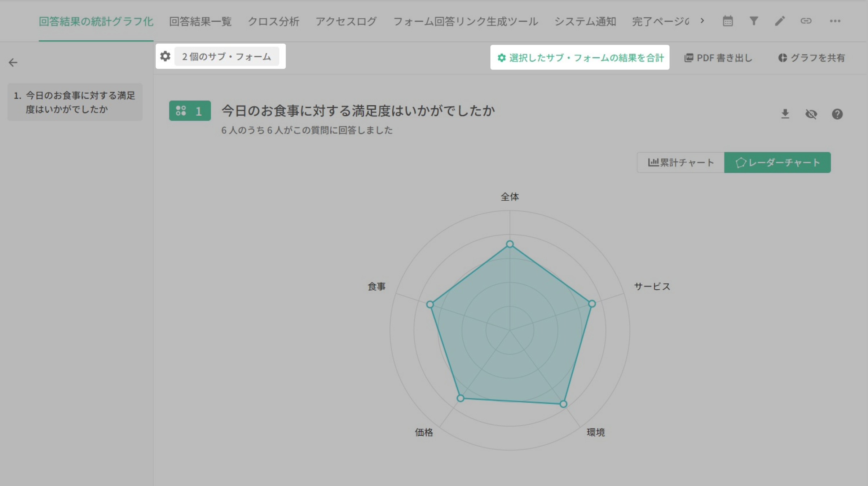Open the partially shown 完了ページ tab

(x=660, y=21)
